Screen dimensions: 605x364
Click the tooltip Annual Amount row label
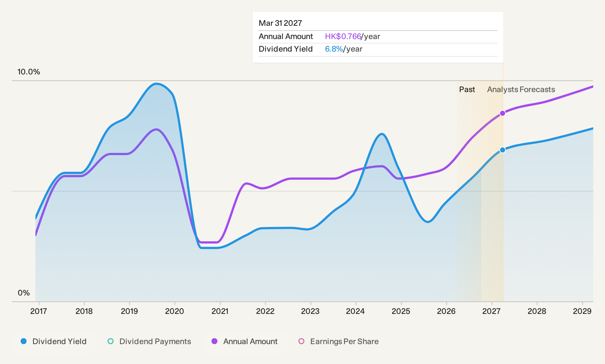point(286,36)
